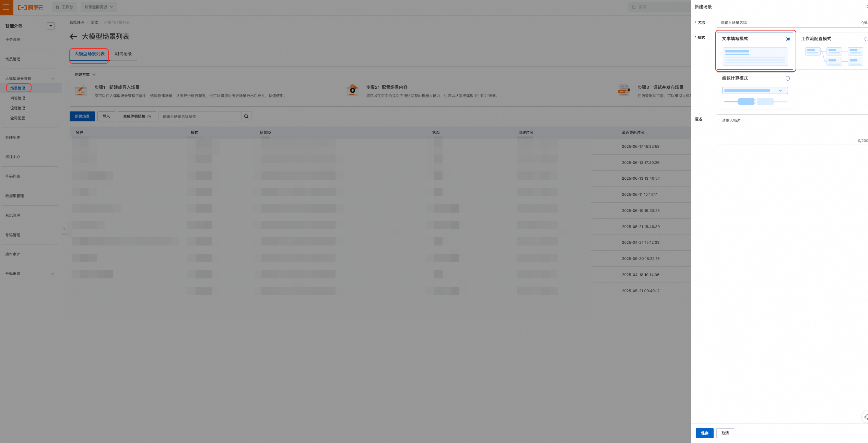Click breadcrumb 智能外呼 link
Viewport: 868px width, 443px height.
[x=77, y=22]
